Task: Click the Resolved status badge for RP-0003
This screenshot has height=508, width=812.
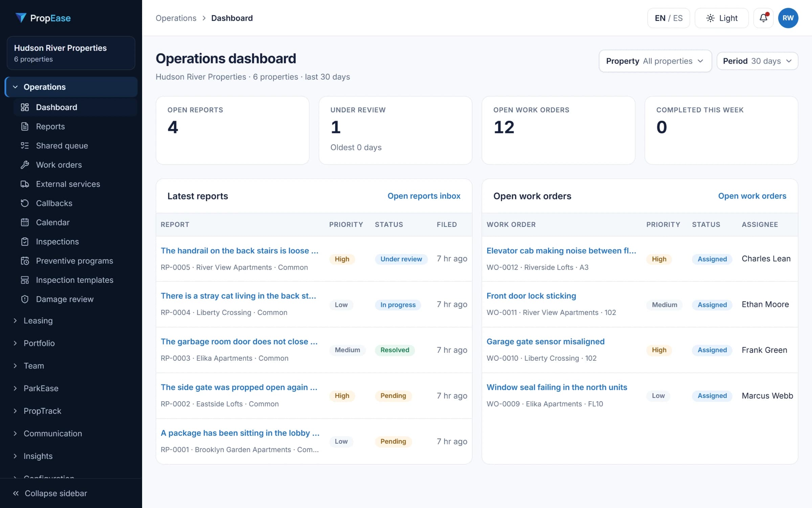Action: coord(394,350)
